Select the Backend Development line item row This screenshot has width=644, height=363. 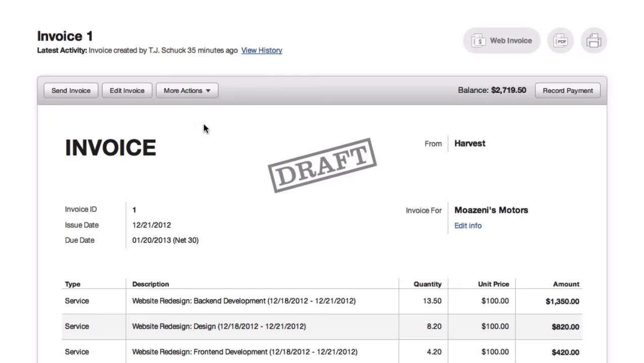322,301
